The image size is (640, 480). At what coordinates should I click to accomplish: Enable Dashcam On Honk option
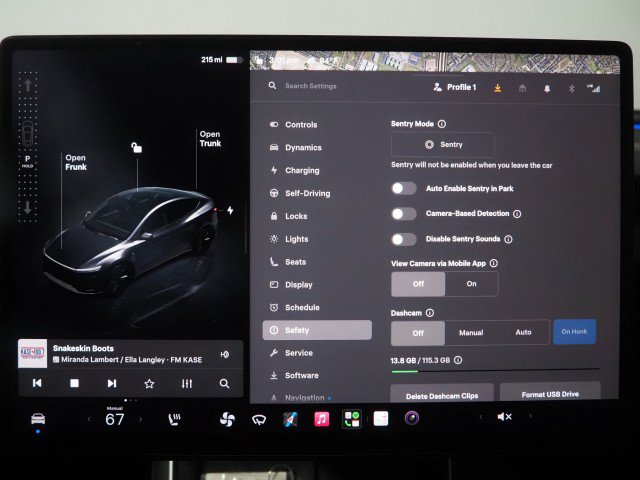[574, 331]
